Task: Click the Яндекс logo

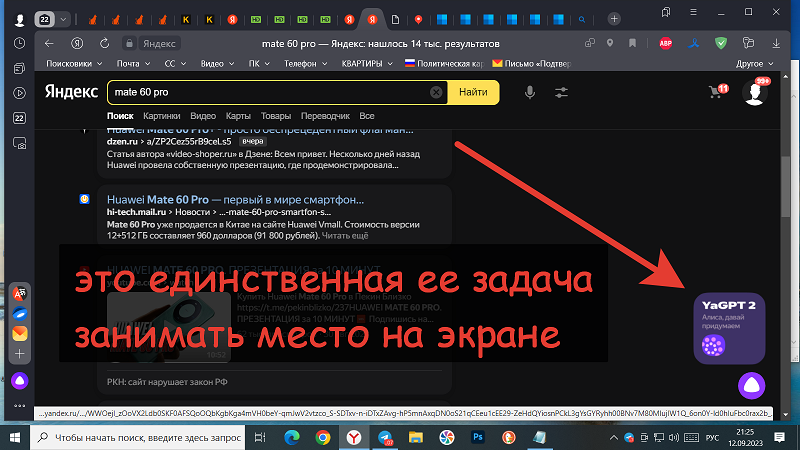Action: (x=71, y=92)
